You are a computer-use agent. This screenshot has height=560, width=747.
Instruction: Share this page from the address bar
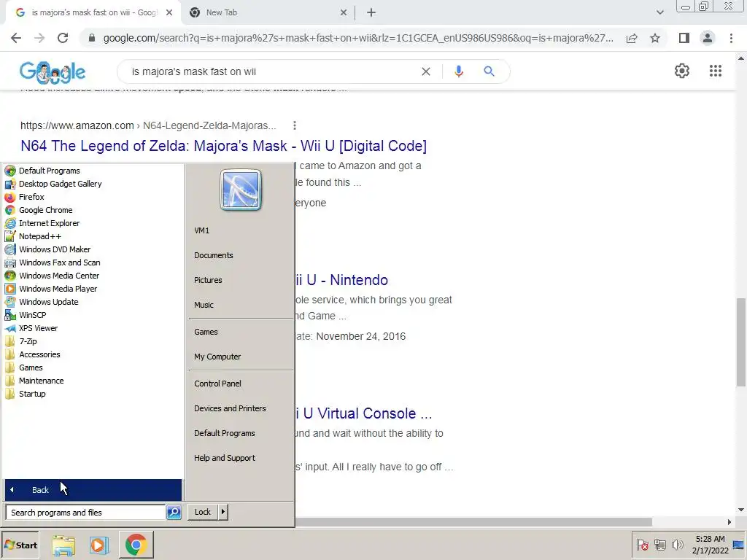click(x=632, y=38)
